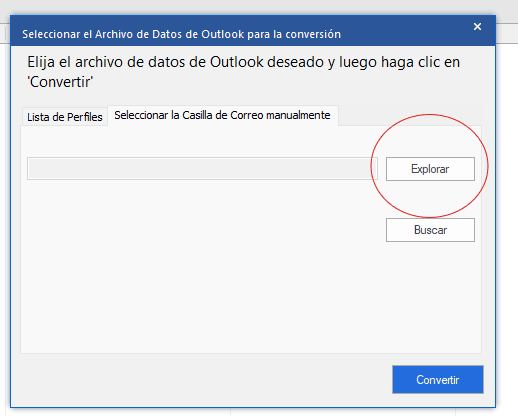Screen dimensions: 518x416
Task: Click the X icon in the blue header
Action: click(x=477, y=27)
